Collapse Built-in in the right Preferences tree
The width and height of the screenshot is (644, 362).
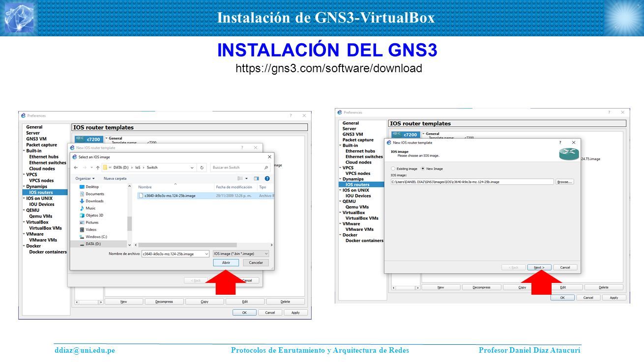(340, 145)
